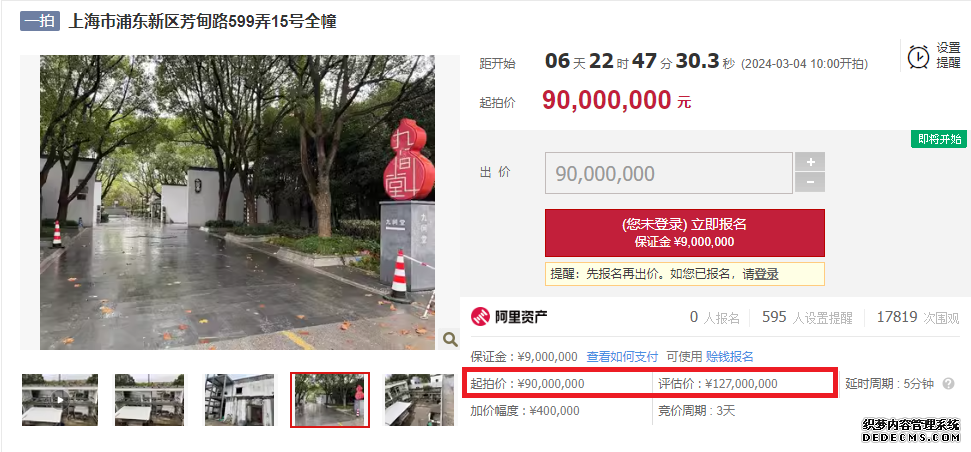Open the 登录 login link
The width and height of the screenshot is (971, 452).
click(x=766, y=274)
